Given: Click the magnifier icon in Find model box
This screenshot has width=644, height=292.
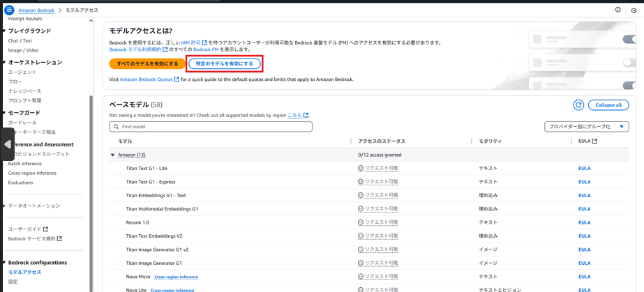Looking at the screenshot, I should (x=116, y=127).
